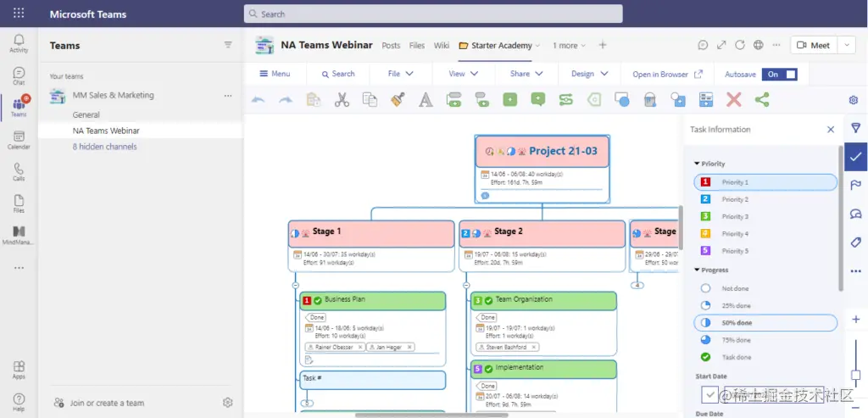
Task: Click the Tag label icon in toolbar
Action: pyautogui.click(x=594, y=100)
